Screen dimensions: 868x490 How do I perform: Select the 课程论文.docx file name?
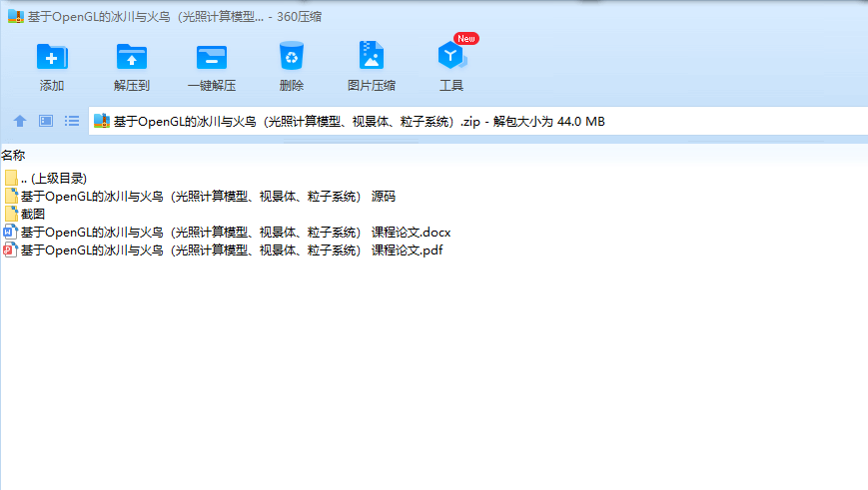(x=236, y=233)
